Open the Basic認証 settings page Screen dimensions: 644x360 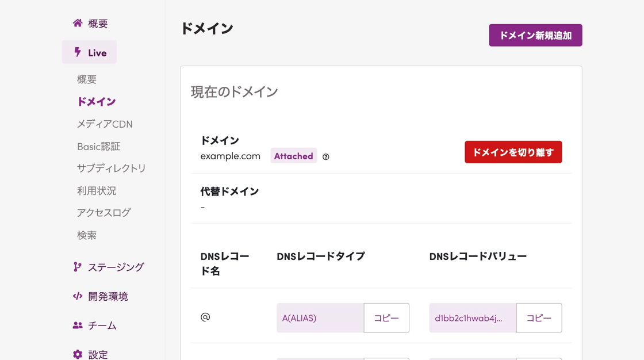pyautogui.click(x=99, y=147)
